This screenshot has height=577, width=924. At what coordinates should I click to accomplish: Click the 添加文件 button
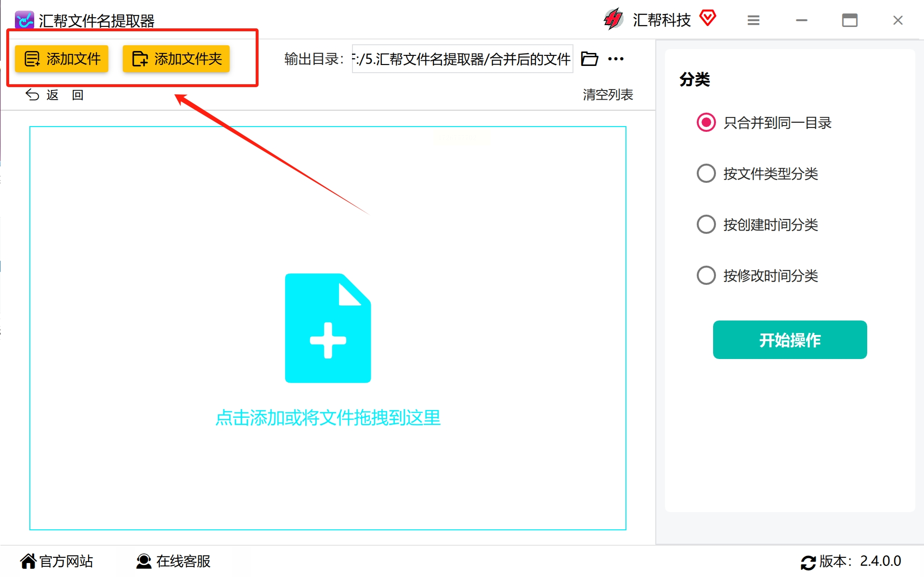[x=62, y=59]
